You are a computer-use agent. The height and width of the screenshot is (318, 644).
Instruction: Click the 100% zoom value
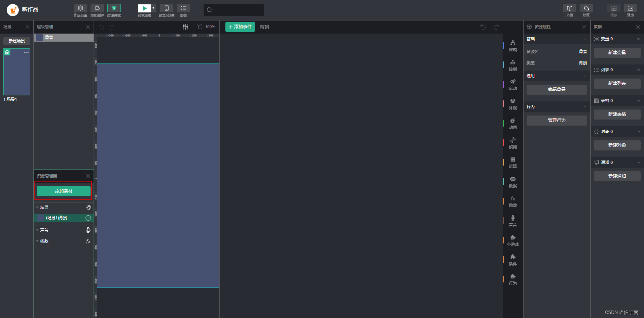pos(210,27)
